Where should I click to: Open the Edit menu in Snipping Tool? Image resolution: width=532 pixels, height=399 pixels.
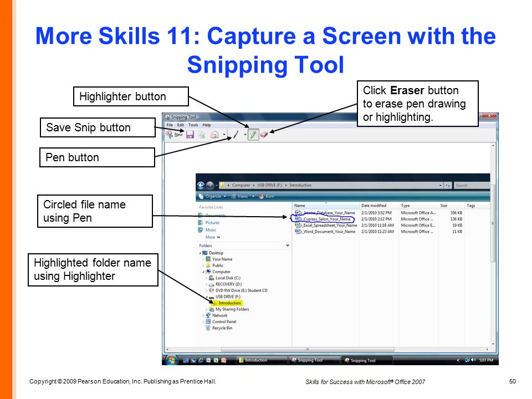181,125
